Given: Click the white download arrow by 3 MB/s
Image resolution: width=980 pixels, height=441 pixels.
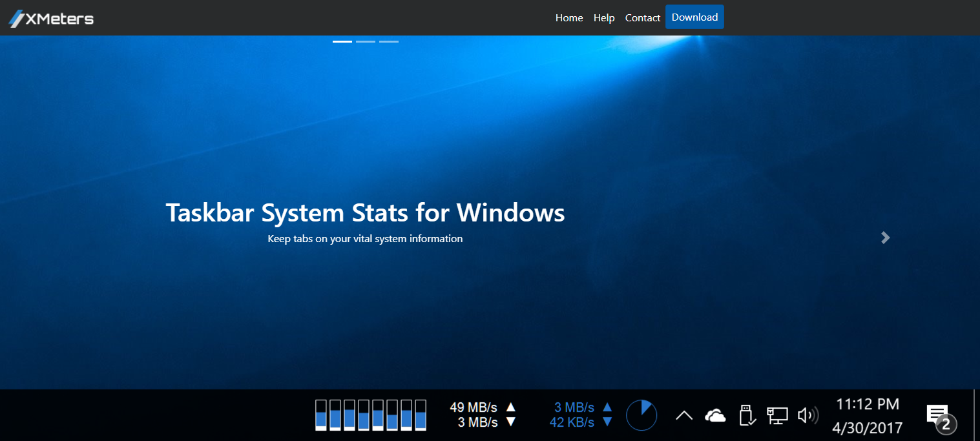Looking at the screenshot, I should click(511, 422).
